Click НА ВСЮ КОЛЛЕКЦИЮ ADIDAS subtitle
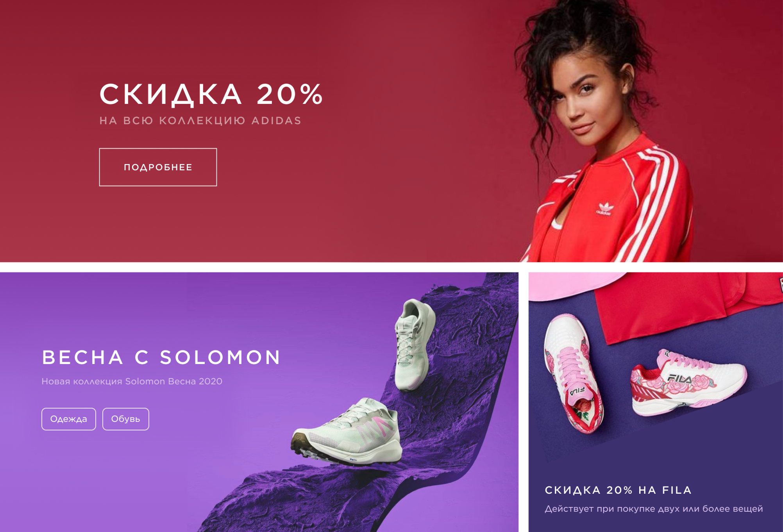 pos(200,121)
